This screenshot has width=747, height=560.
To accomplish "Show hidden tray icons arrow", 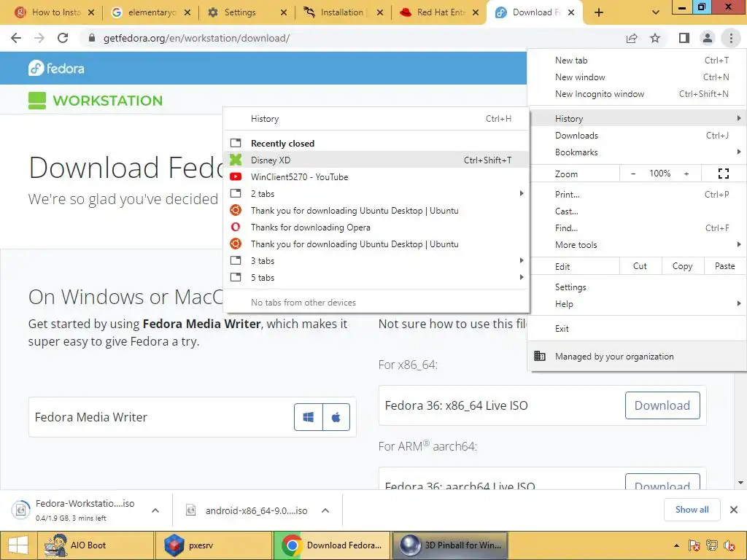I will coord(676,545).
